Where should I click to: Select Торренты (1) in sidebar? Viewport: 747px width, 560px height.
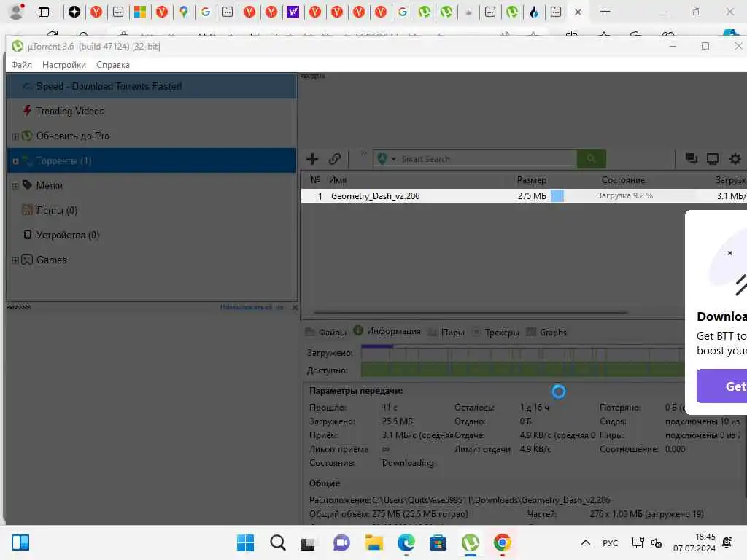[152, 160]
